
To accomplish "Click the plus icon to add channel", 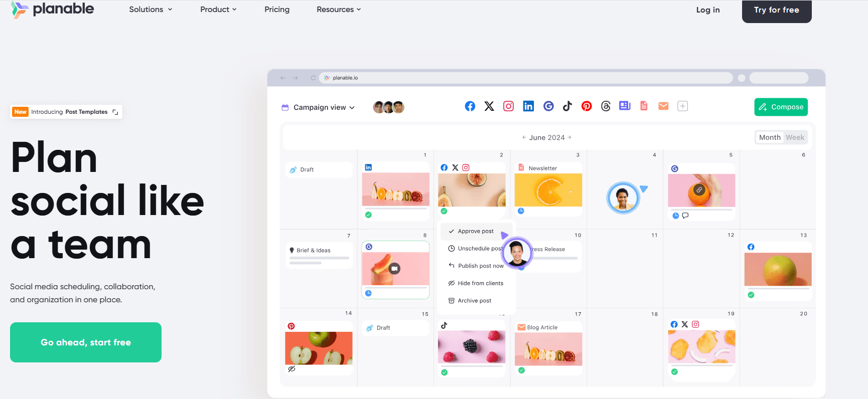I will [x=682, y=106].
